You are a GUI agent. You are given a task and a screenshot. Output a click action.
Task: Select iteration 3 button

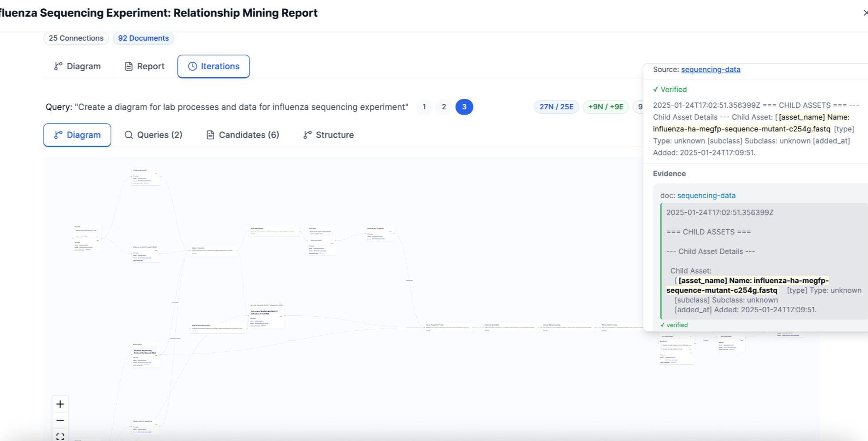(464, 107)
